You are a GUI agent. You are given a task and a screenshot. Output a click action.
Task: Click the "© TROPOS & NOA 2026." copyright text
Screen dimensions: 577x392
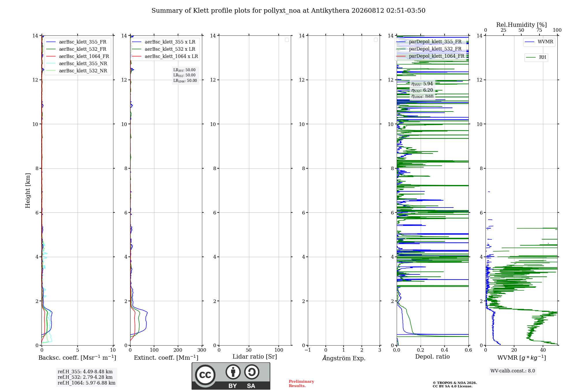click(x=455, y=383)
